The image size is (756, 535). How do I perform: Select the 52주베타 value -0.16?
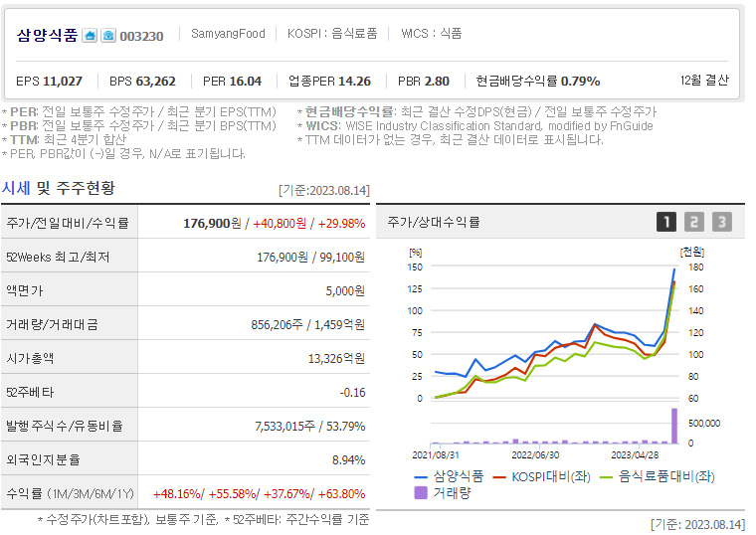tap(352, 393)
